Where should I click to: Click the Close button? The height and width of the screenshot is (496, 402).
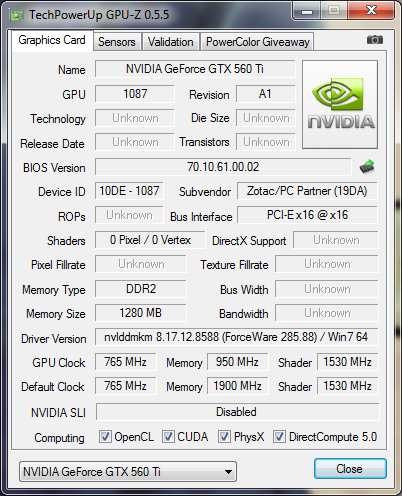[x=350, y=469]
